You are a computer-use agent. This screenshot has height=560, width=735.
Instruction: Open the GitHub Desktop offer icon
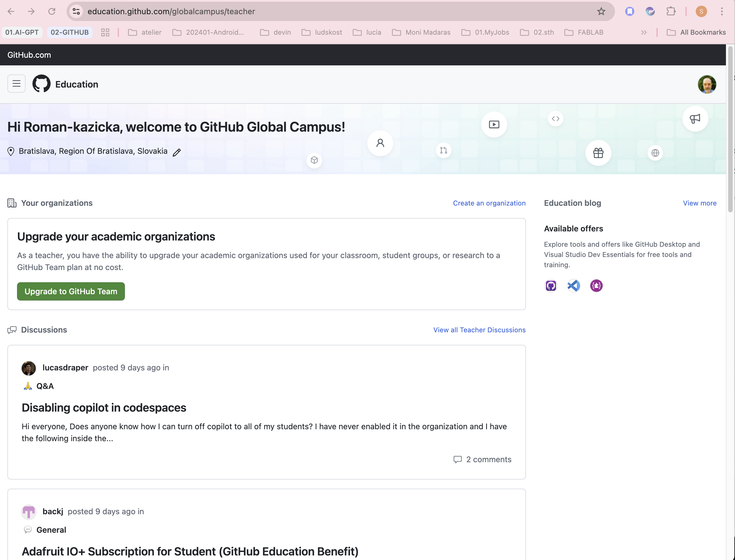tap(551, 285)
